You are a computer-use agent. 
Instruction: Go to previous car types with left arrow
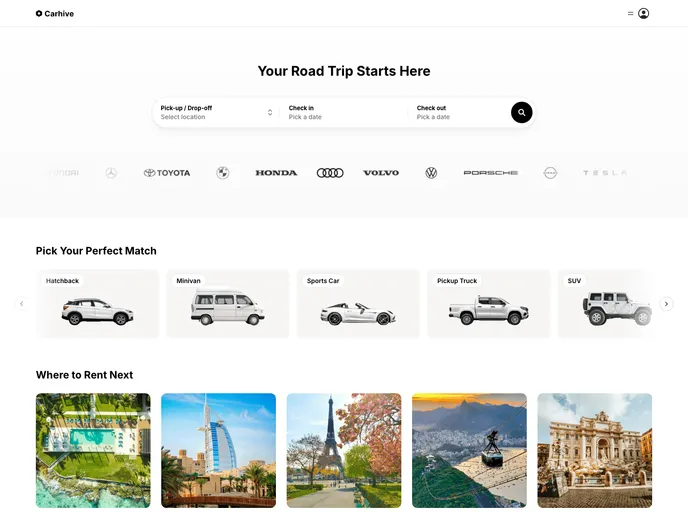point(22,304)
